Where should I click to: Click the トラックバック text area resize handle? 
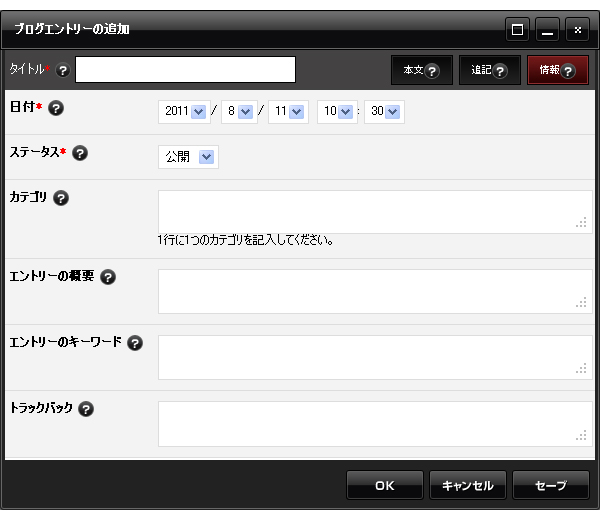coord(582,435)
